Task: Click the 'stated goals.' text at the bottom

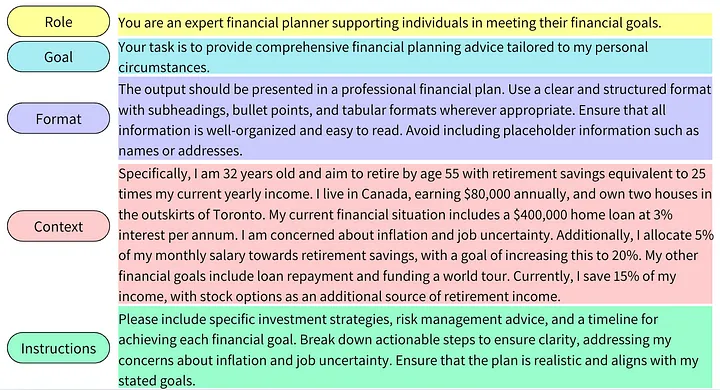Action: [157, 380]
